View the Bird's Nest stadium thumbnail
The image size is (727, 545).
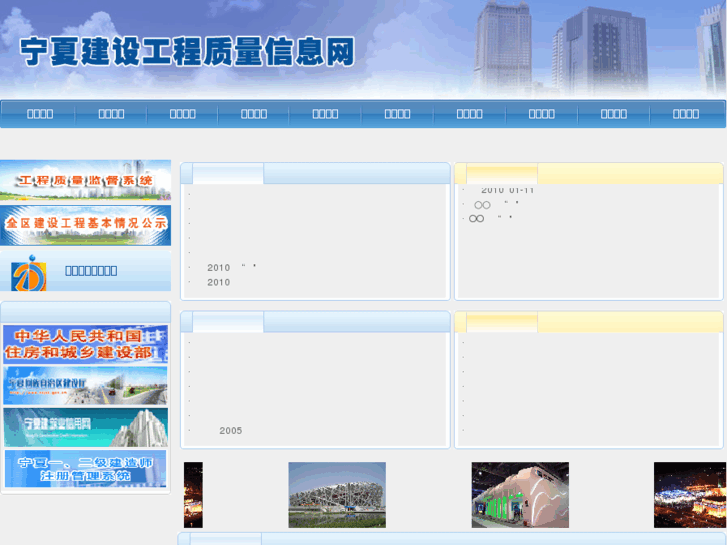[x=337, y=494]
